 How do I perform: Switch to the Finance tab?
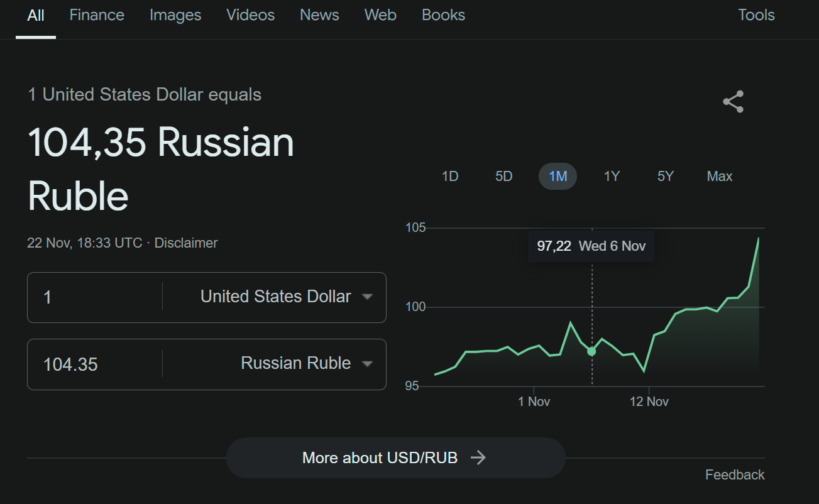pyautogui.click(x=97, y=15)
